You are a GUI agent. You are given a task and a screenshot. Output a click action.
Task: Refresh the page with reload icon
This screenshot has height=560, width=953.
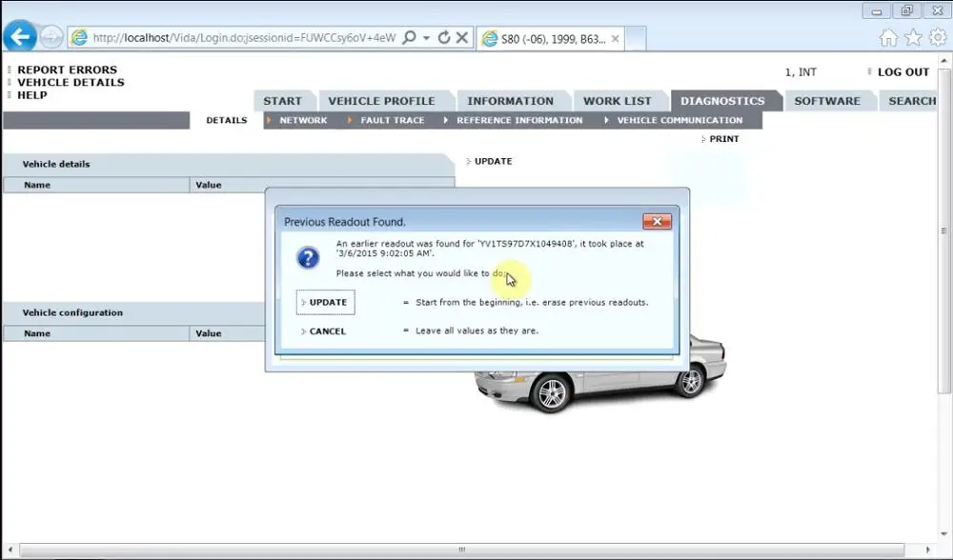tap(444, 38)
